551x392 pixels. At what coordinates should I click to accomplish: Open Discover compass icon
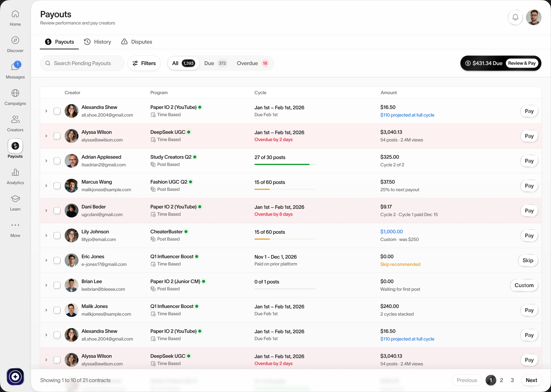15,40
